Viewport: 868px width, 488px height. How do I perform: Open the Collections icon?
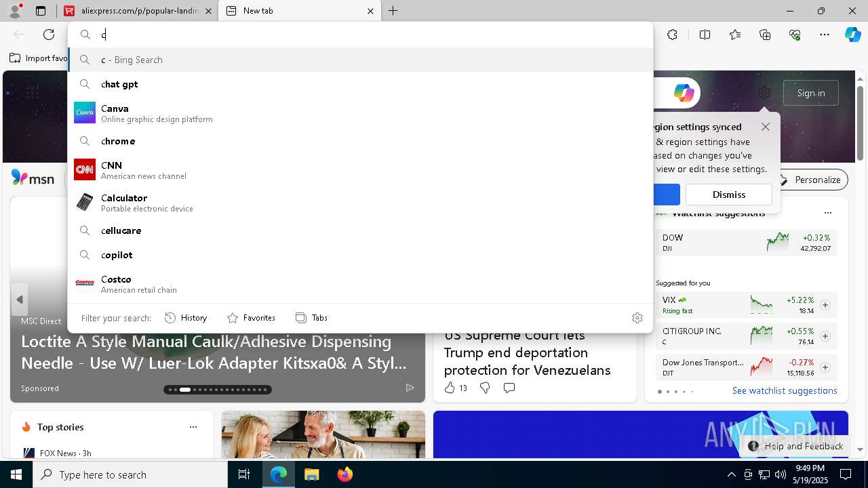765,35
